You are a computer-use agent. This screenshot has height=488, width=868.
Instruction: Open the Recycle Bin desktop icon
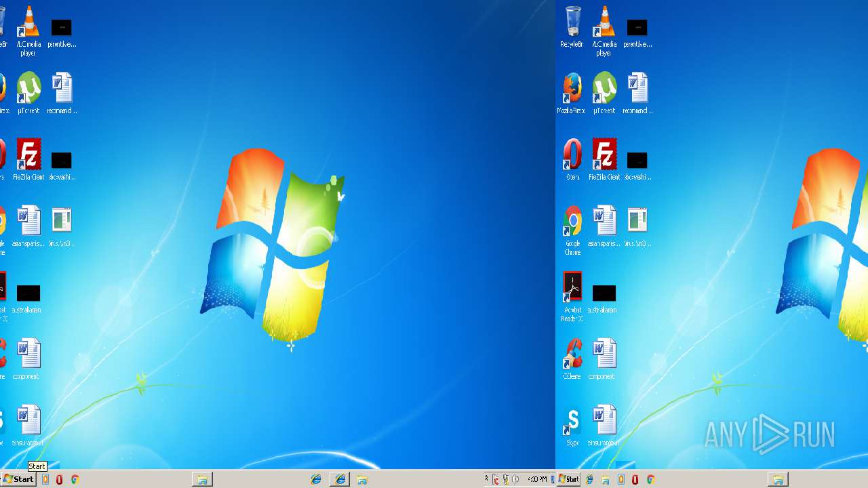[572, 27]
